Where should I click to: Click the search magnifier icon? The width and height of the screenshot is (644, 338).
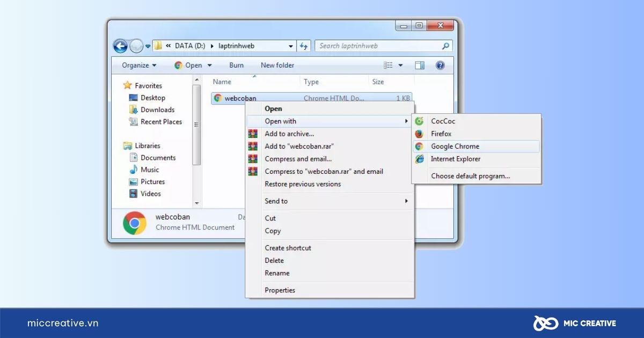[x=445, y=46]
